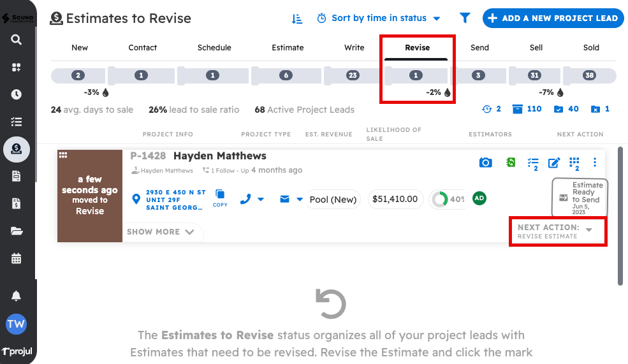Click the filter funnel icon
The image size is (628, 364).
(465, 18)
